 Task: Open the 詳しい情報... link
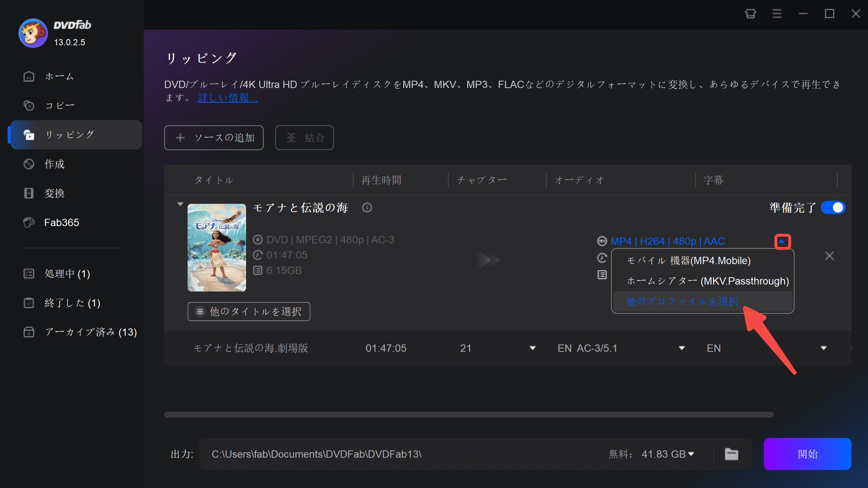pyautogui.click(x=227, y=98)
